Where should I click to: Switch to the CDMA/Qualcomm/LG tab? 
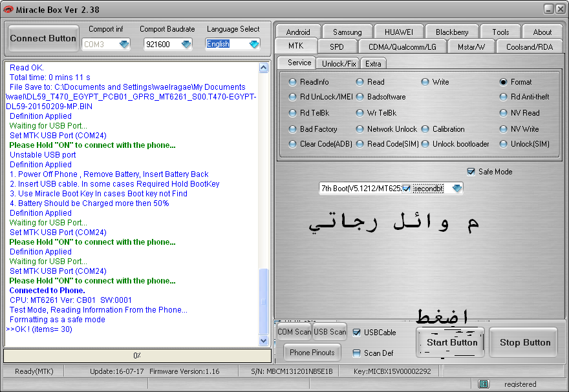pyautogui.click(x=402, y=46)
